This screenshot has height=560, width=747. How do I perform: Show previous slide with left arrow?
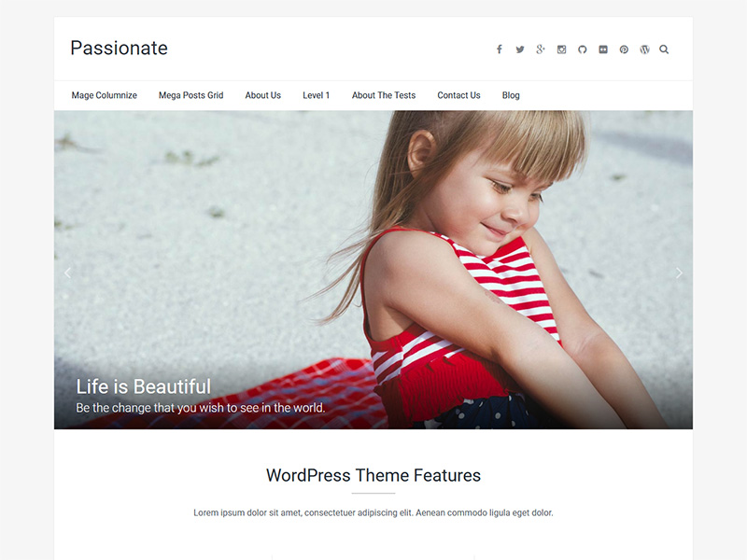(67, 273)
